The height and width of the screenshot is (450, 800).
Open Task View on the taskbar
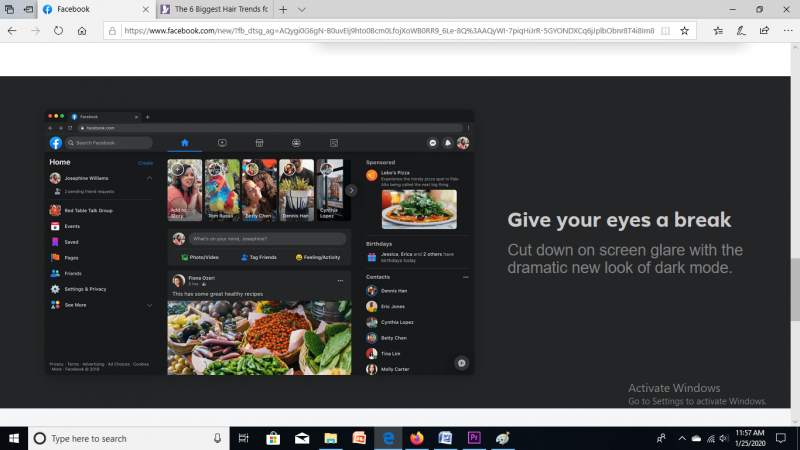(244, 438)
